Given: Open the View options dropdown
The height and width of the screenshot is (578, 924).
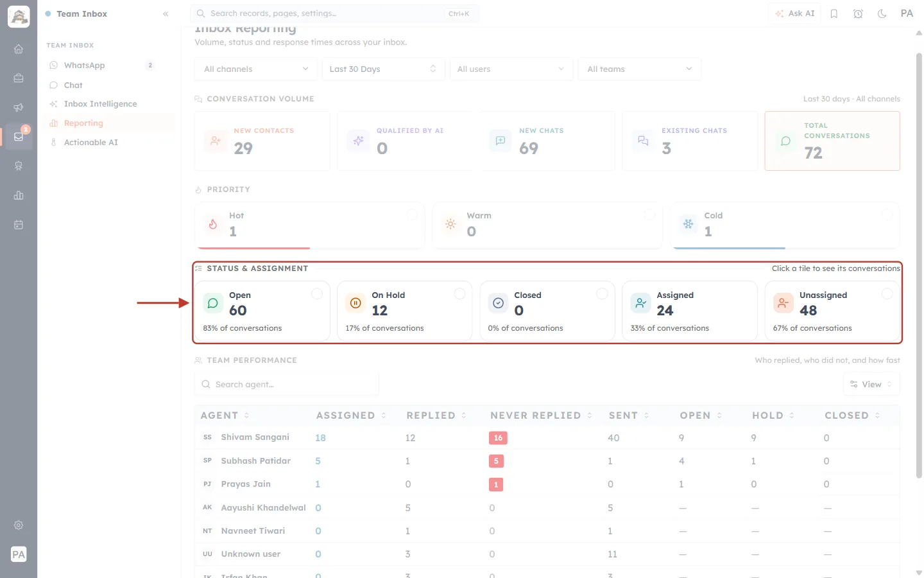Looking at the screenshot, I should 871,384.
